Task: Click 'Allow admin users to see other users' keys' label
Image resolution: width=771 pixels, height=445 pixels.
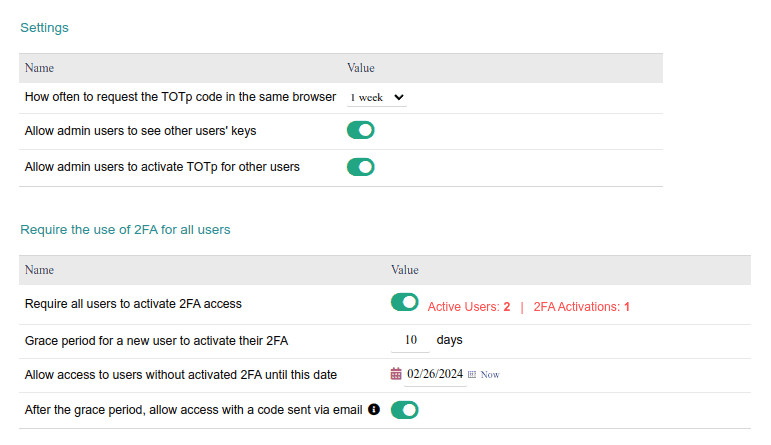Action: coord(147,131)
